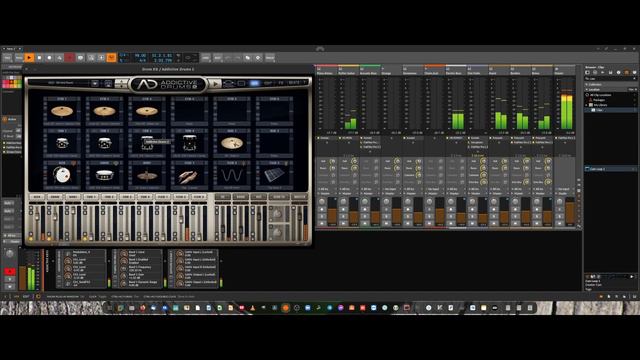This screenshot has width=640, height=360.
Task: Select the first tom kit piece
Action: click(62, 143)
